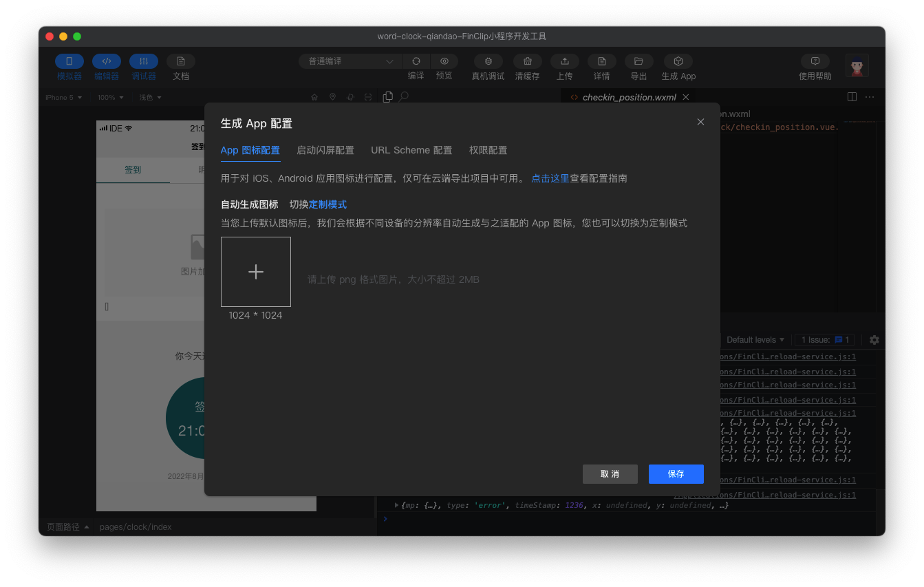The width and height of the screenshot is (924, 587).
Task: Toggle the 编辑器 editor panel button
Action: click(107, 61)
